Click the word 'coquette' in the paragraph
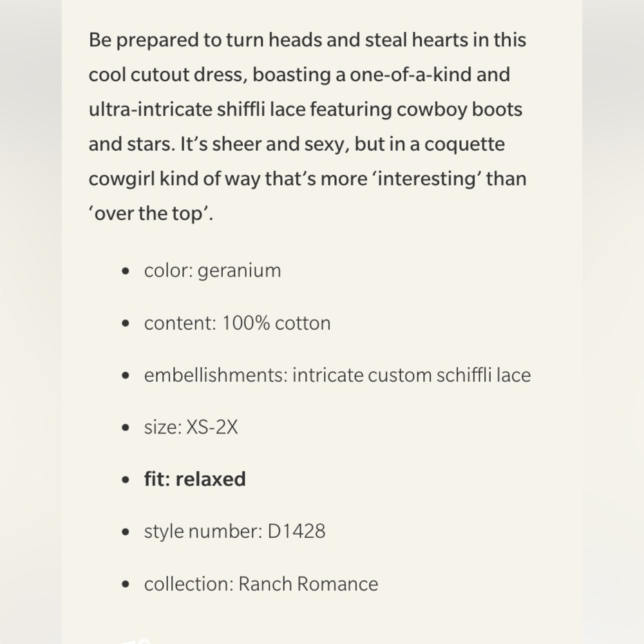The width and height of the screenshot is (644, 644). pos(464,144)
